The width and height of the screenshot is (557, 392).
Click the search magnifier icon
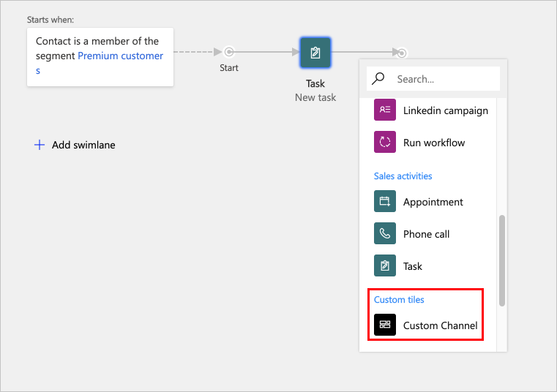tap(378, 78)
